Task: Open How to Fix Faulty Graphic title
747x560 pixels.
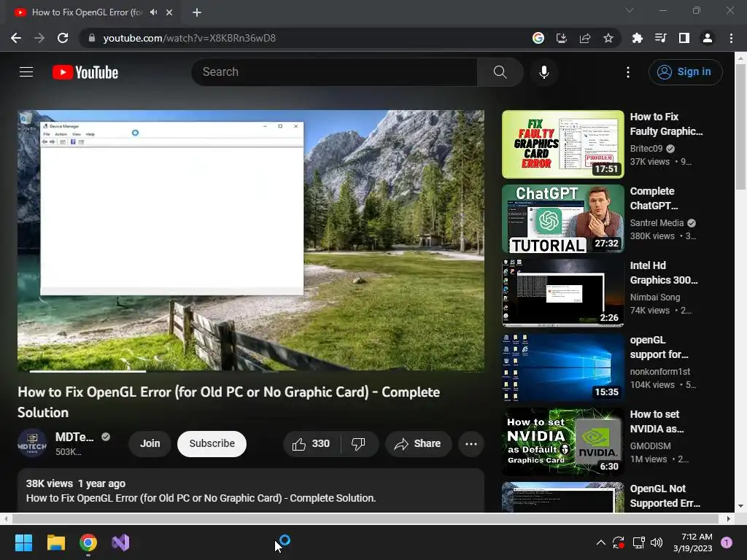Action: [666, 124]
